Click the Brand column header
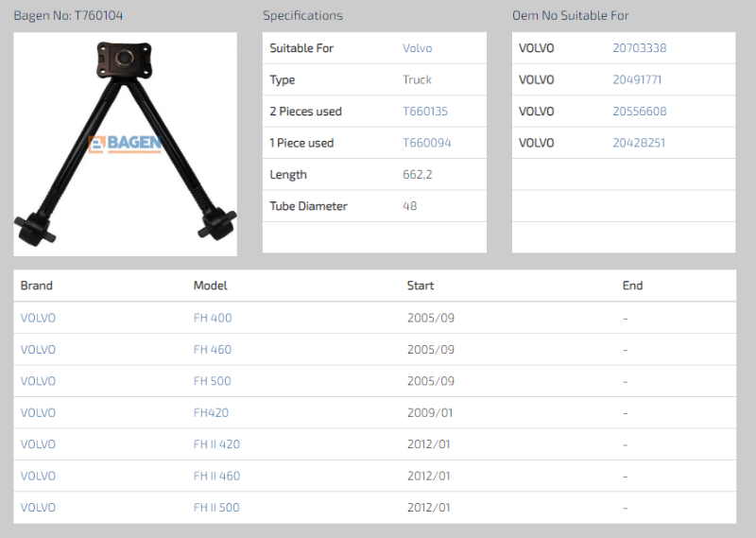 (37, 286)
